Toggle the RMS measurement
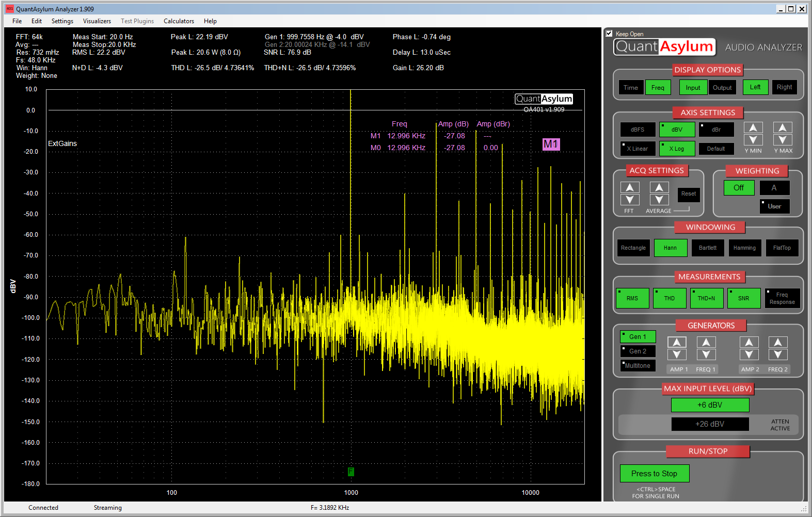Image resolution: width=812 pixels, height=517 pixels. pos(632,298)
